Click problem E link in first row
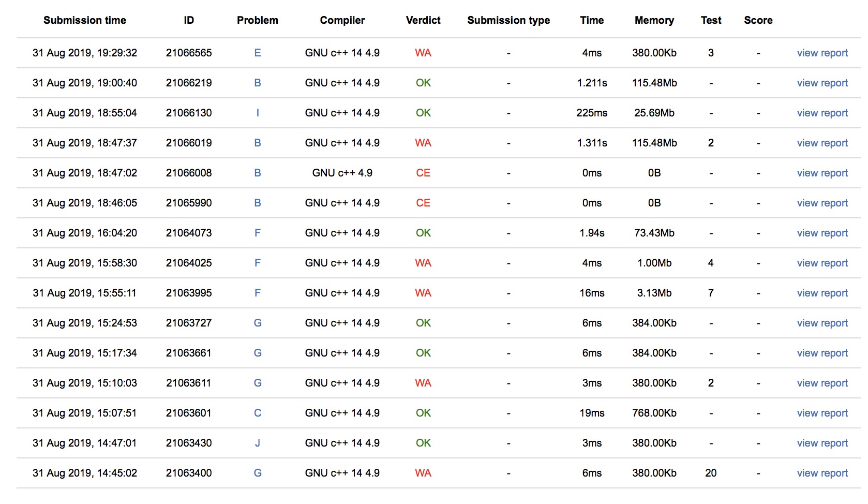868x504 pixels. click(x=258, y=53)
